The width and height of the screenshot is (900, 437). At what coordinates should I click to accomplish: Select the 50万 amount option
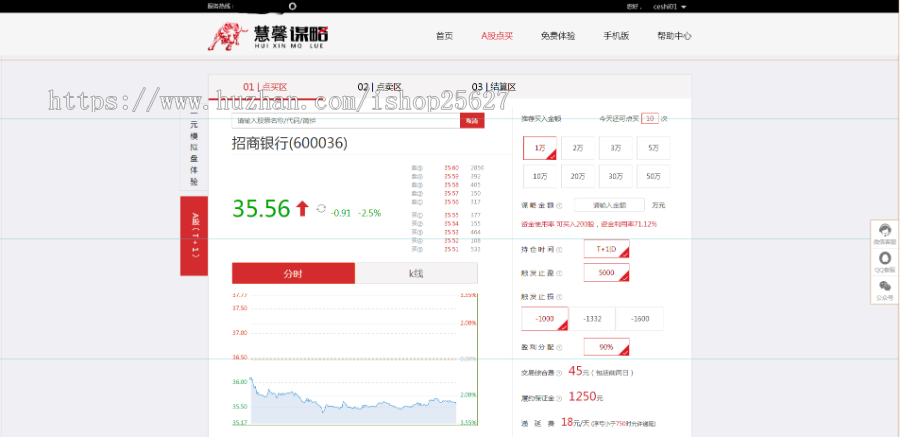654,176
